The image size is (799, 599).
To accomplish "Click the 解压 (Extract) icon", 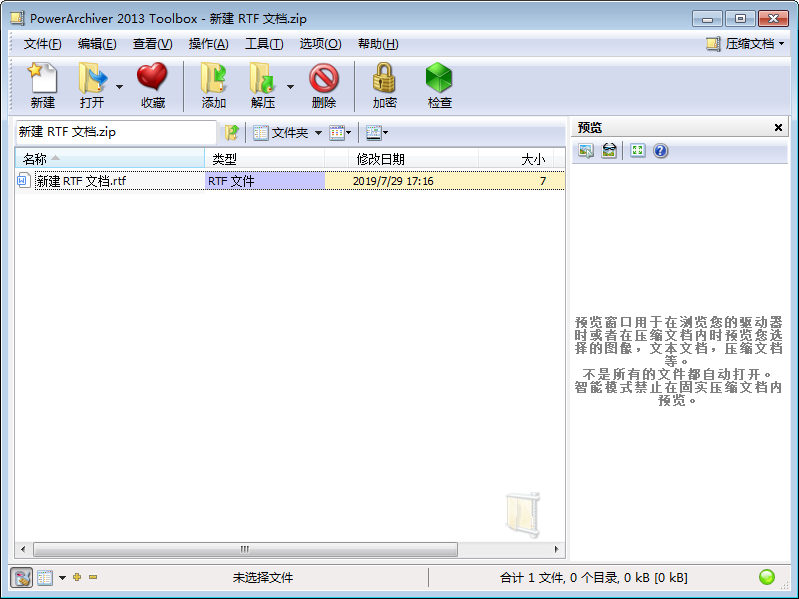I will [x=262, y=85].
